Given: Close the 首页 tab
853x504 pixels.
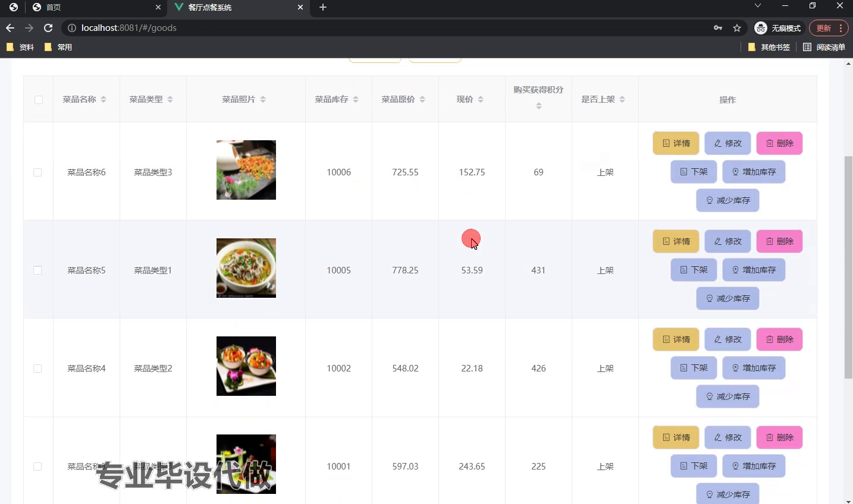Looking at the screenshot, I should pos(158,7).
